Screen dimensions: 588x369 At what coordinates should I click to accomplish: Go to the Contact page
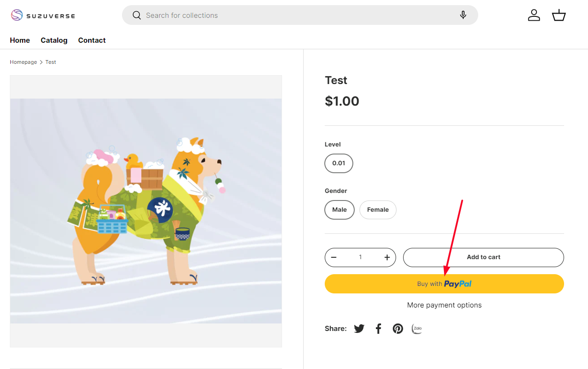pos(92,40)
